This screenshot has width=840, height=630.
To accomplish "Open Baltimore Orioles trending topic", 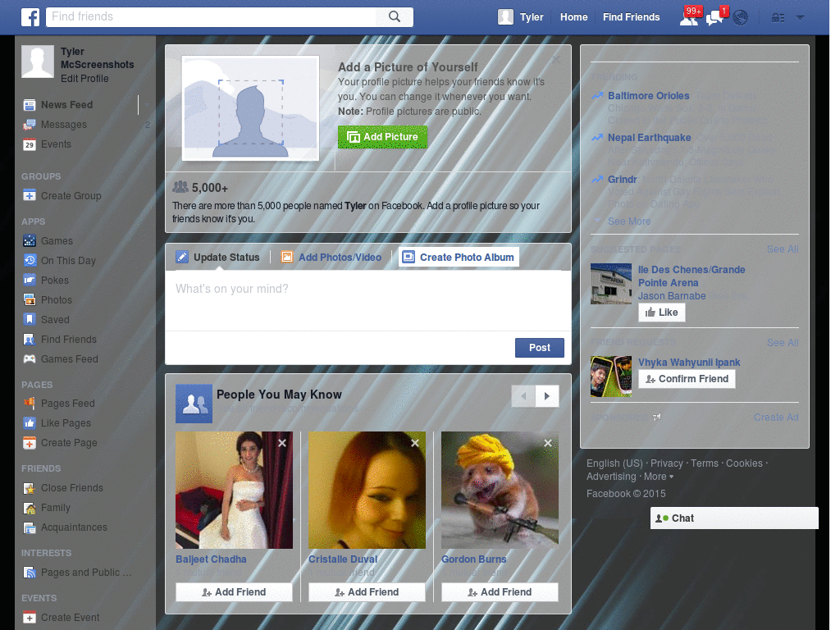I will pos(648,95).
